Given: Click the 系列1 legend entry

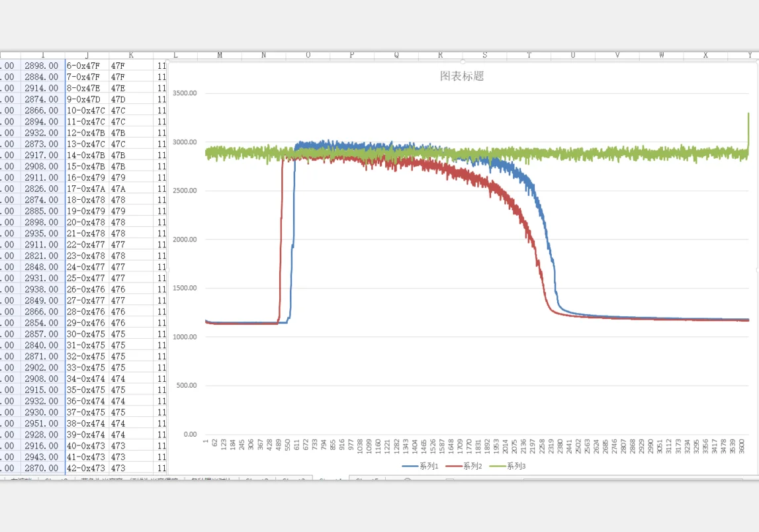Looking at the screenshot, I should (420, 466).
